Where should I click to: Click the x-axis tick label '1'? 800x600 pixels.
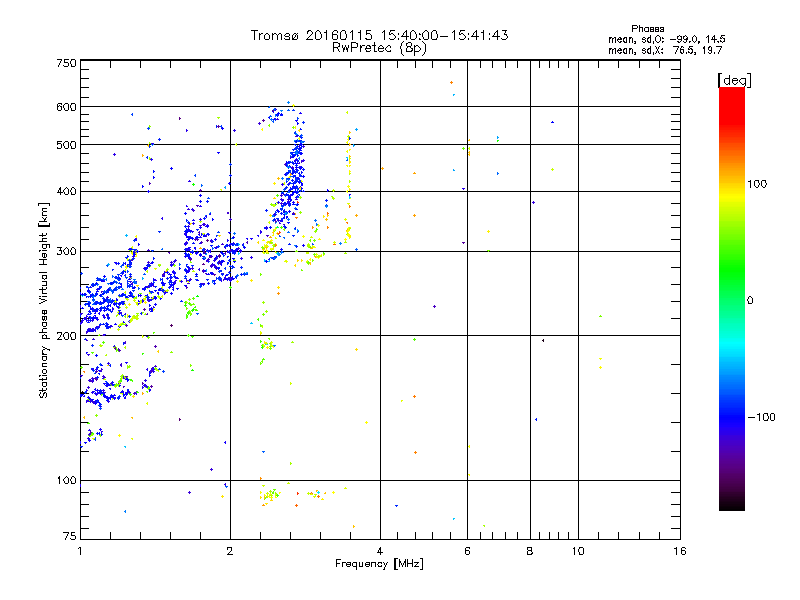[x=80, y=551]
